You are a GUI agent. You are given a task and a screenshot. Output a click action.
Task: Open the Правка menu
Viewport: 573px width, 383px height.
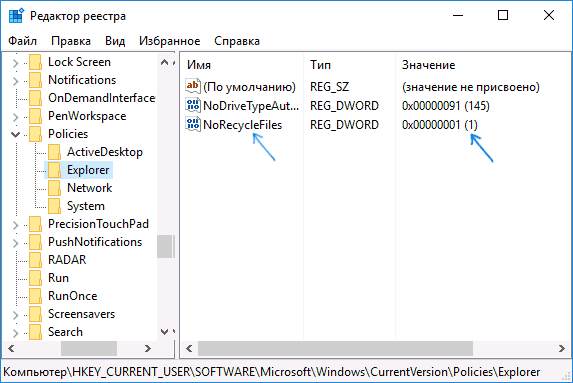[71, 41]
